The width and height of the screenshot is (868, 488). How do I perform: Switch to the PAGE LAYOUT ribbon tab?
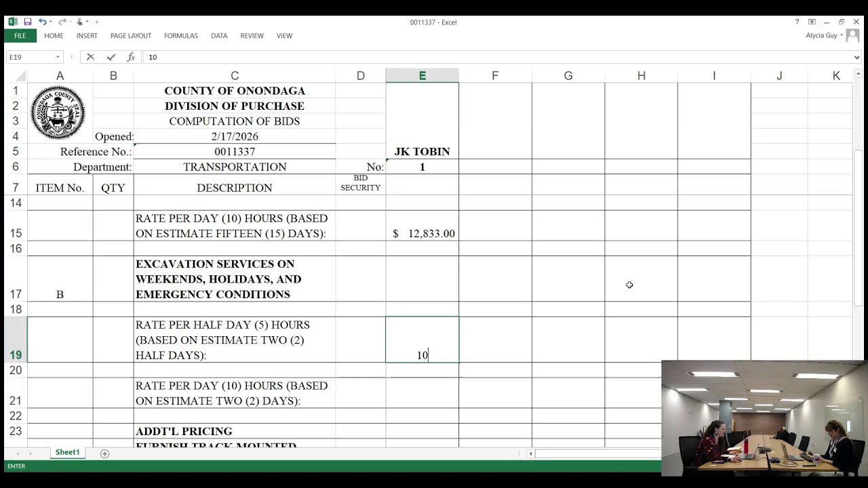(x=131, y=35)
